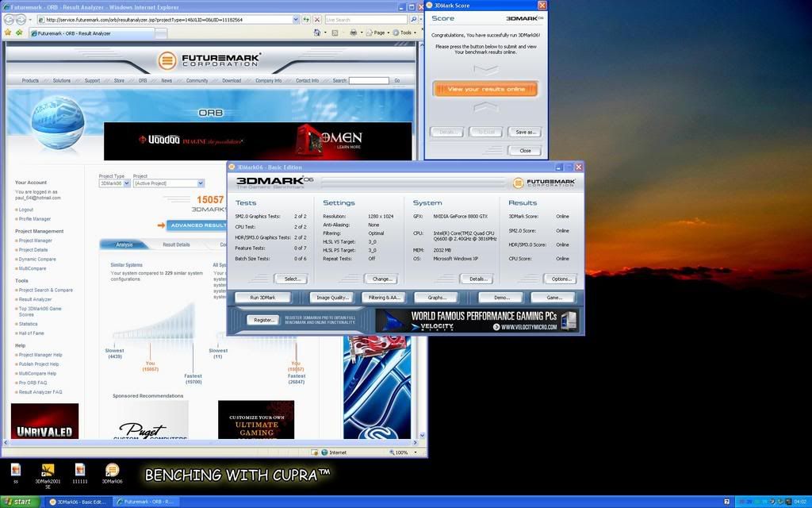Click the Advanced Result button
Image resolution: width=812 pixels, height=508 pixels.
click(197, 225)
